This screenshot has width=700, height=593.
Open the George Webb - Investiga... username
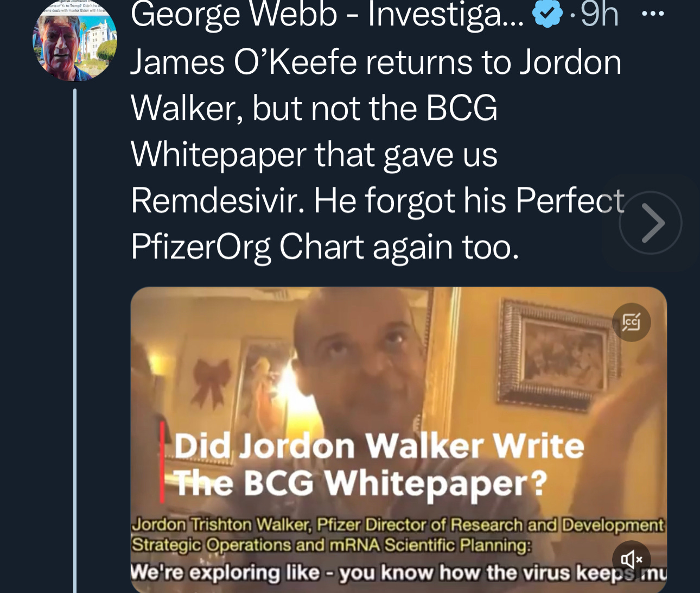[328, 15]
